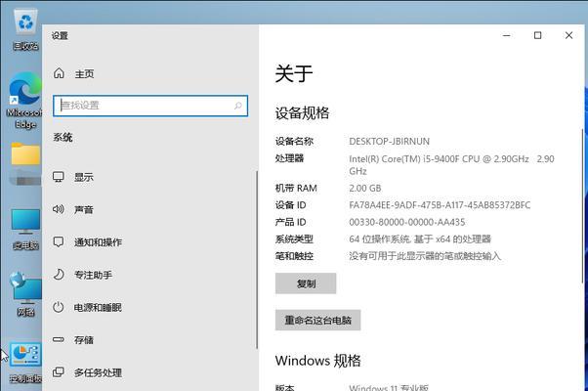Click the 产品 ID label
Screen dimensions: 588x391
(x=290, y=222)
